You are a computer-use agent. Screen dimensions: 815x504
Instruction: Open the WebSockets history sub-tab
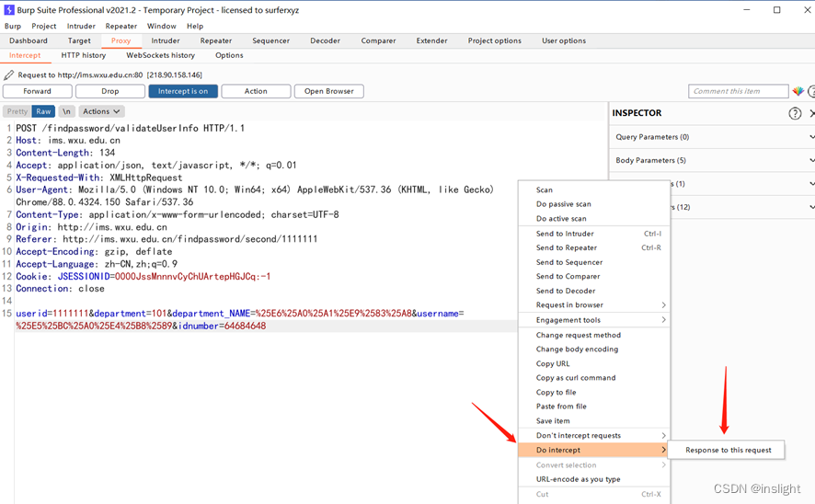161,55
